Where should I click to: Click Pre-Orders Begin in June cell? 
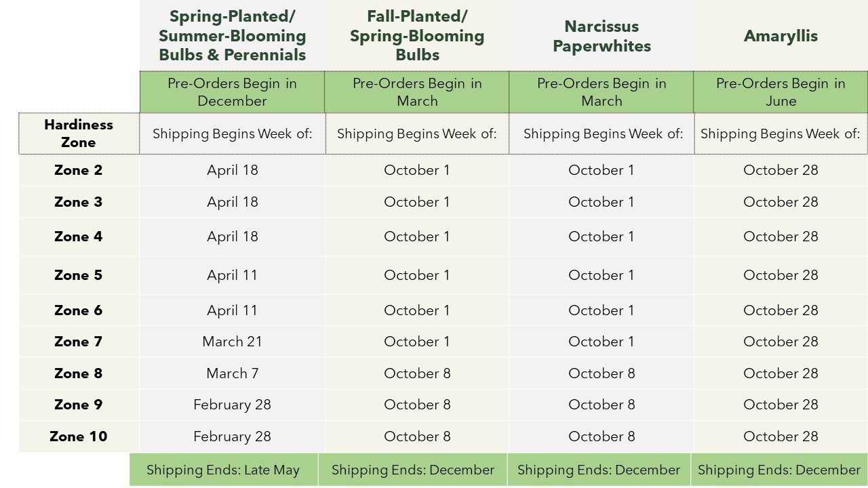781,92
